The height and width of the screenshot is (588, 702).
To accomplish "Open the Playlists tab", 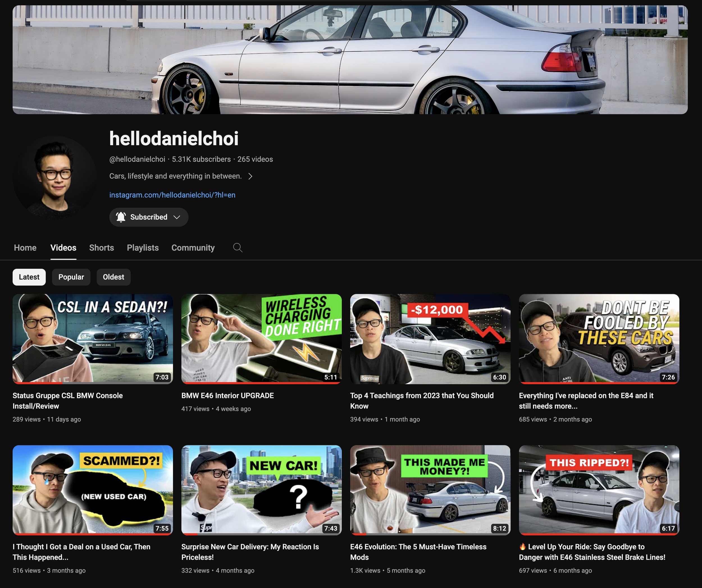I will point(143,248).
